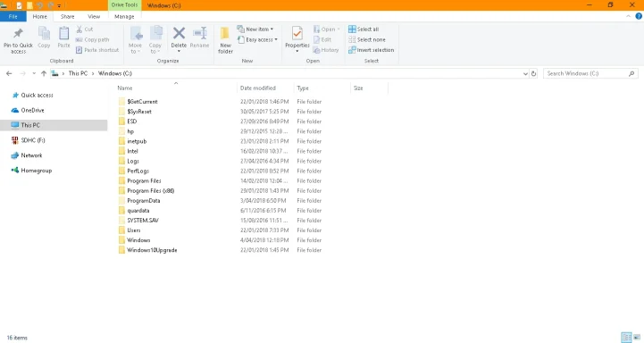Click the Help question mark icon

point(639,16)
